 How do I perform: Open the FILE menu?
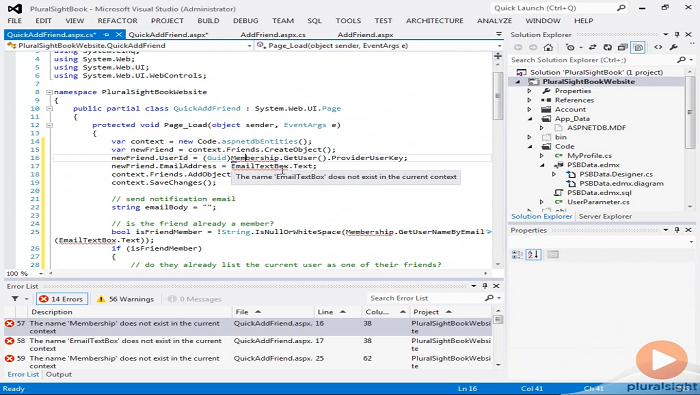[15, 21]
